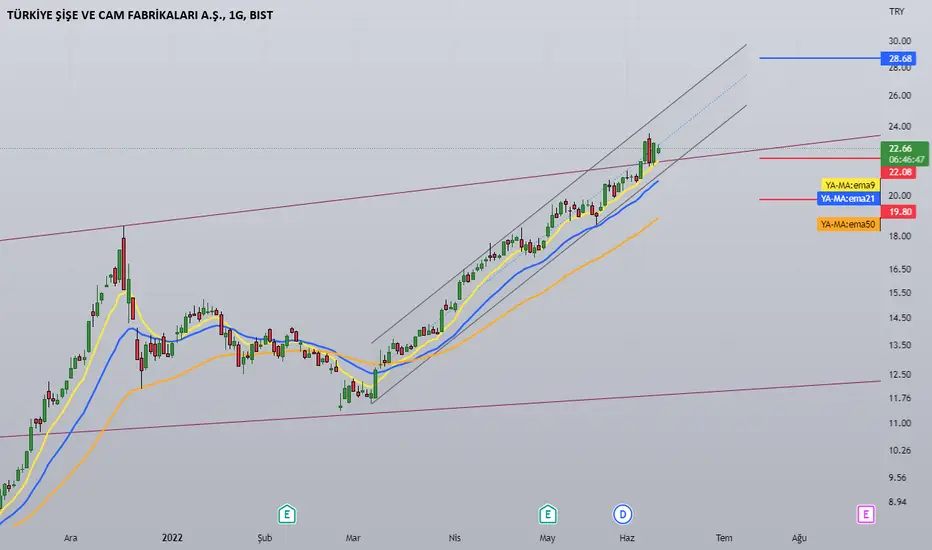Click the 2022 label on time axis
This screenshot has width=932, height=550.
(x=172, y=538)
